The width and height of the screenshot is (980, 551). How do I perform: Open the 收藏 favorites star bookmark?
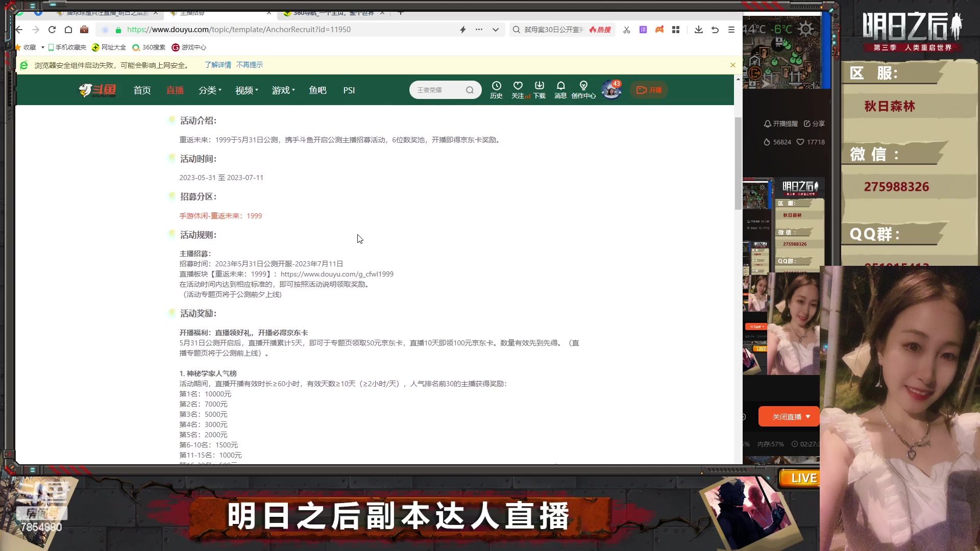[26, 47]
